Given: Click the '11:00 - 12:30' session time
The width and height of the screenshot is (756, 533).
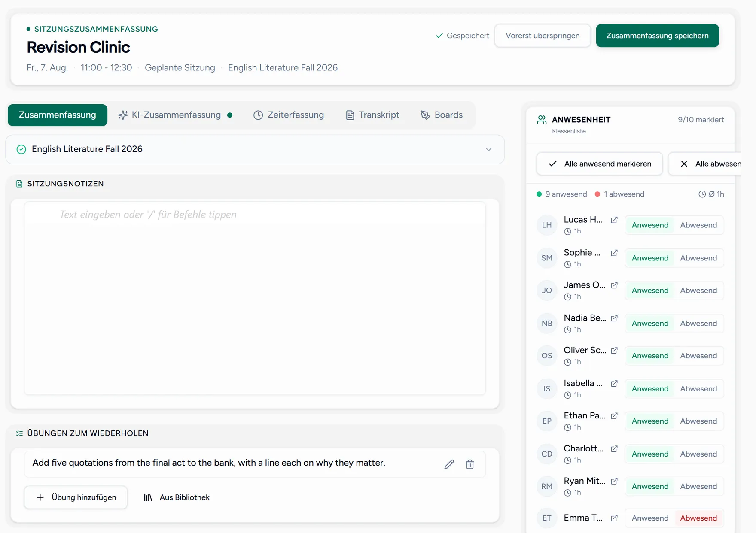Looking at the screenshot, I should tap(106, 68).
